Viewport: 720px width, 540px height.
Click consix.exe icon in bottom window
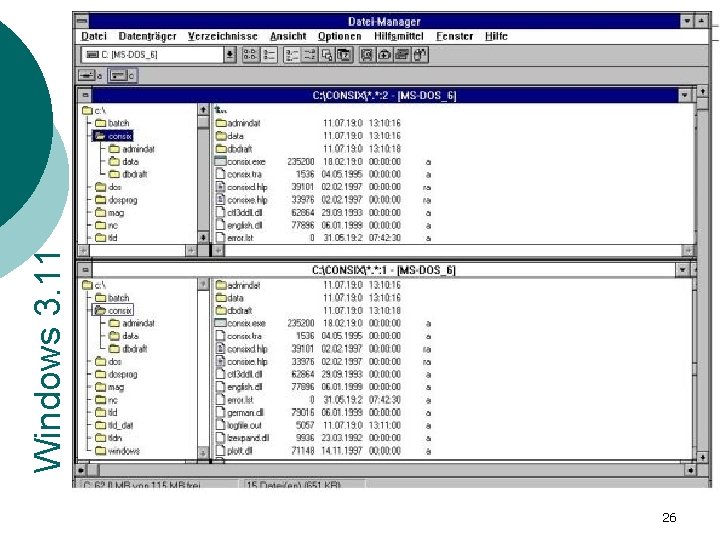point(221,323)
